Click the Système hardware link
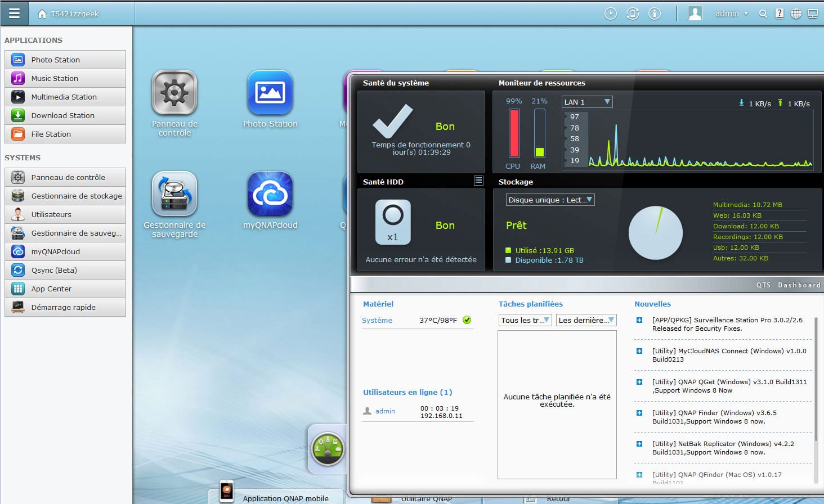The image size is (824, 504). pyautogui.click(x=377, y=320)
